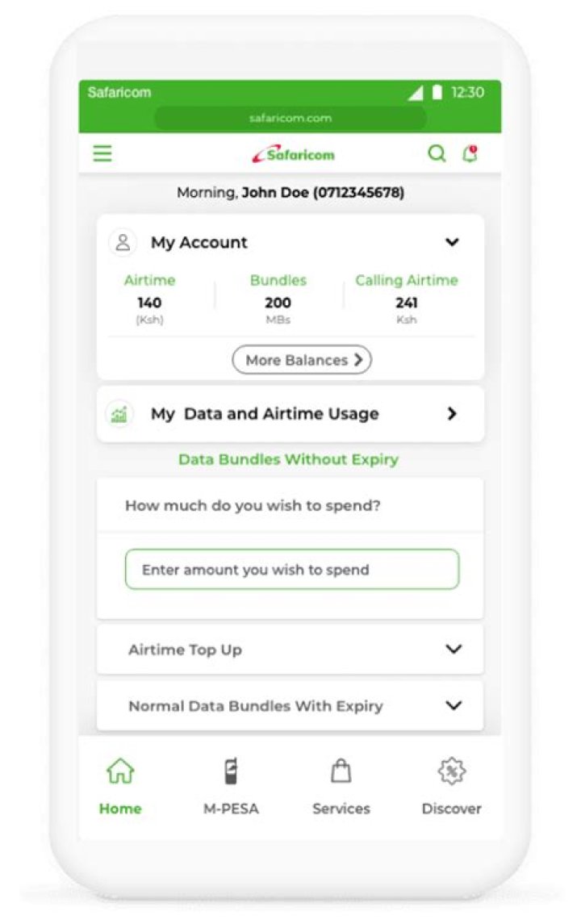Tap the Discover percent badge icon
The width and height of the screenshot is (581, 924).
tap(452, 771)
